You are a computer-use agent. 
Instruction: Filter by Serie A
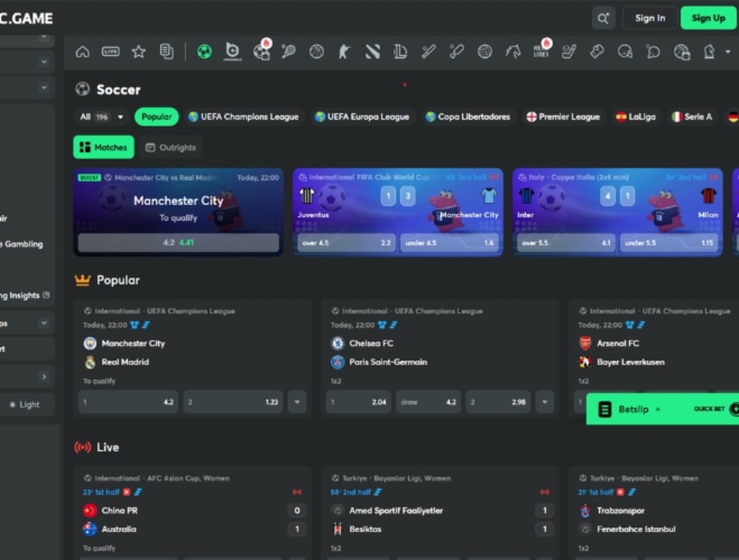[692, 117]
